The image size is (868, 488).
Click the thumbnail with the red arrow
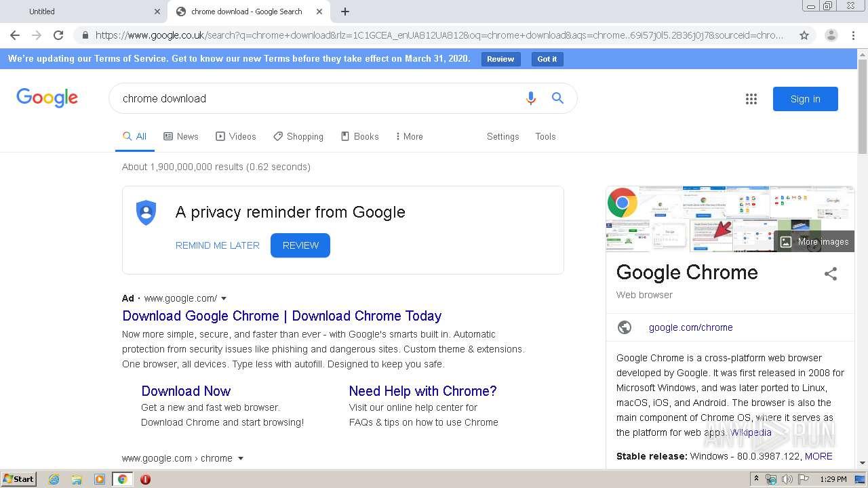point(711,235)
